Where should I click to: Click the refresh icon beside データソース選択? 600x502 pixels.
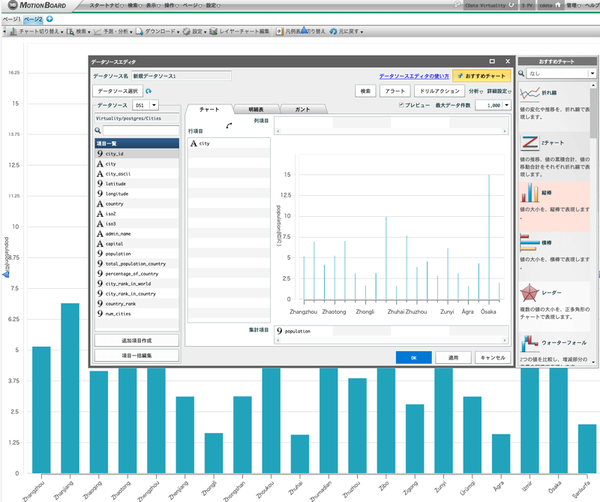[149, 91]
